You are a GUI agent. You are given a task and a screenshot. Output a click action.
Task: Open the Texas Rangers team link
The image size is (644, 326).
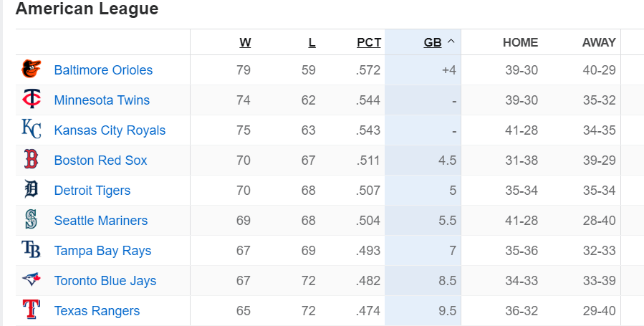click(x=97, y=311)
